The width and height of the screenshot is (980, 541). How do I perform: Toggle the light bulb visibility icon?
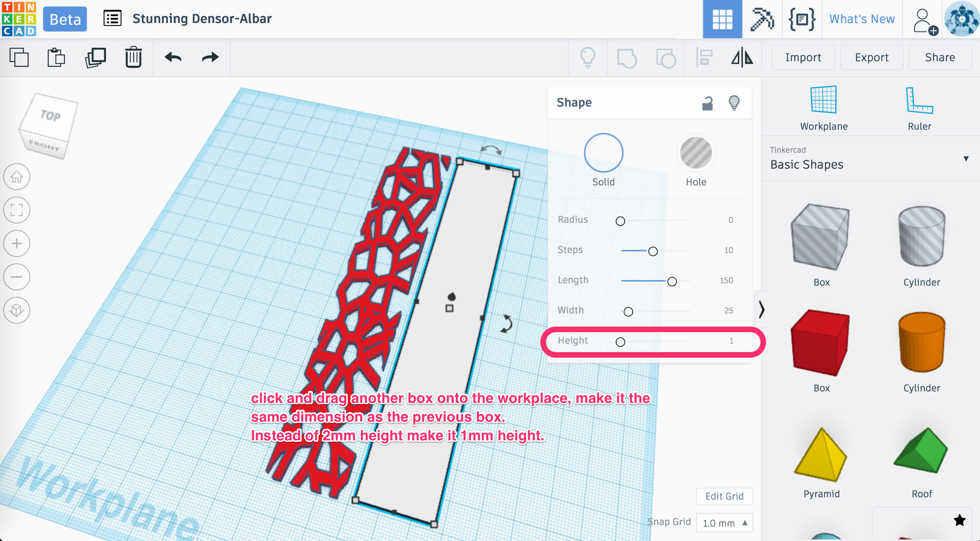(x=734, y=103)
